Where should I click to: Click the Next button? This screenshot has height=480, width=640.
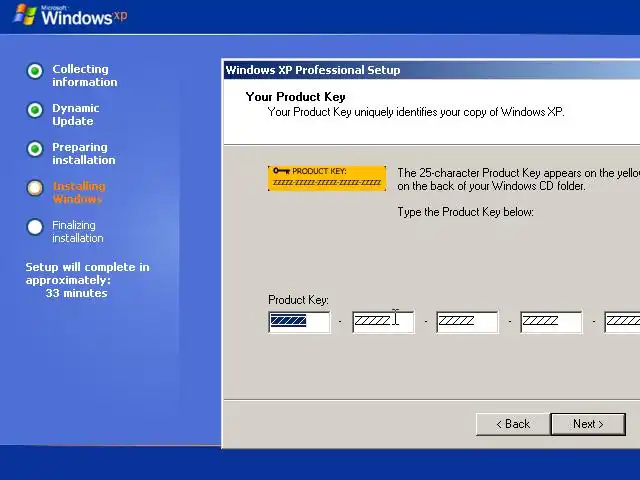click(x=588, y=424)
